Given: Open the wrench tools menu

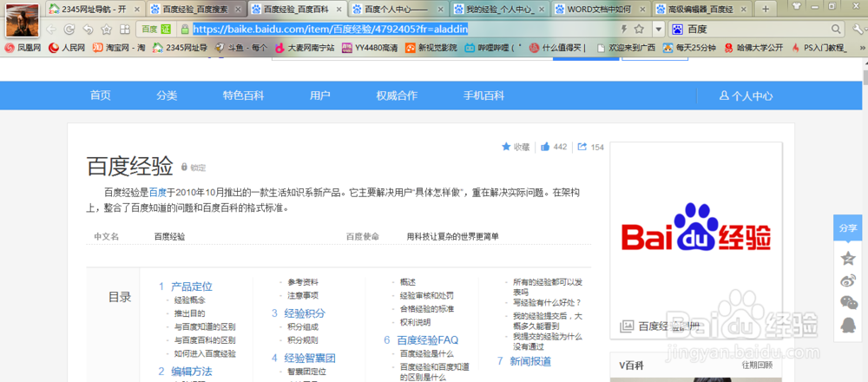Looking at the screenshot, I should [x=858, y=30].
